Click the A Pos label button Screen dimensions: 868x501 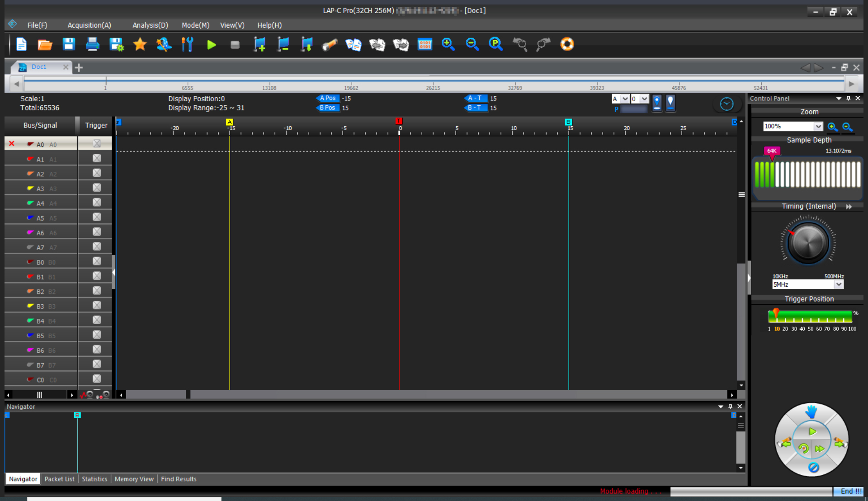click(x=327, y=98)
